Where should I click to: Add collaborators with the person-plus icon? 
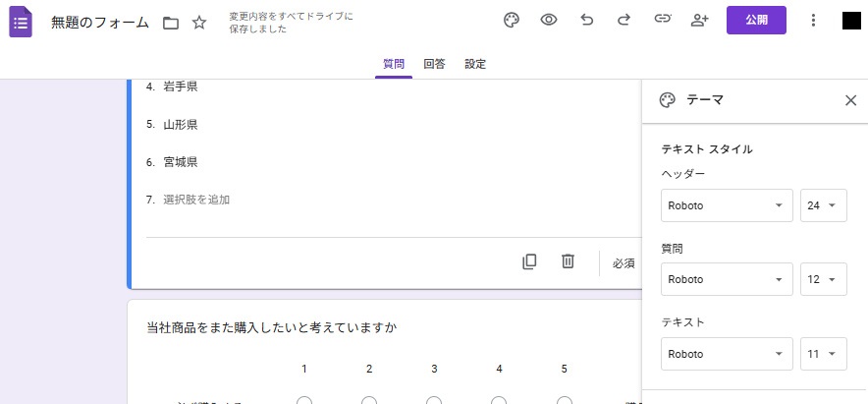point(700,21)
